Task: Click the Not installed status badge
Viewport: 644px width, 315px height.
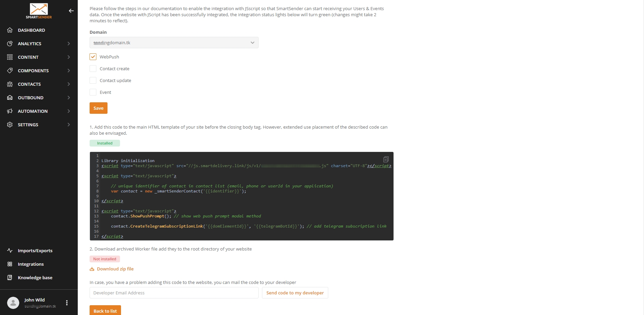Action: point(105,259)
